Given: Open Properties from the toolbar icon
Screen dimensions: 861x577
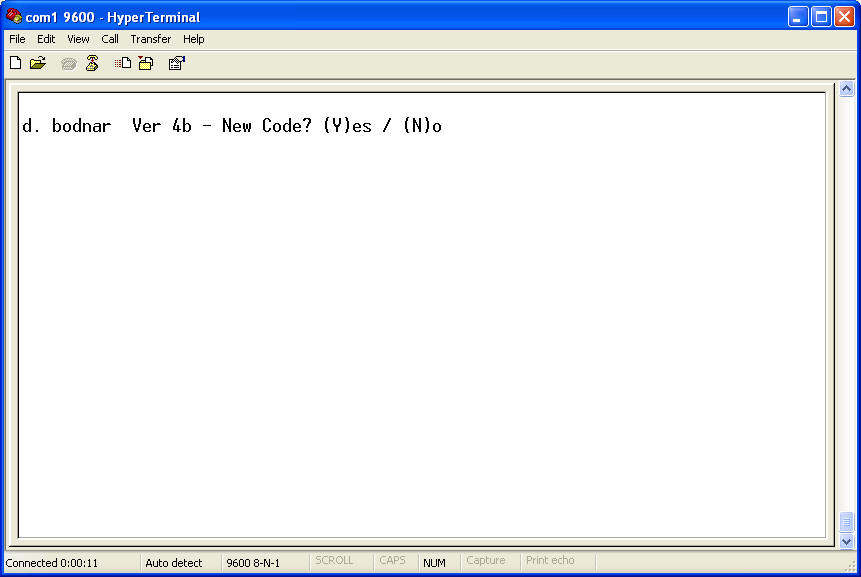Looking at the screenshot, I should [x=176, y=63].
